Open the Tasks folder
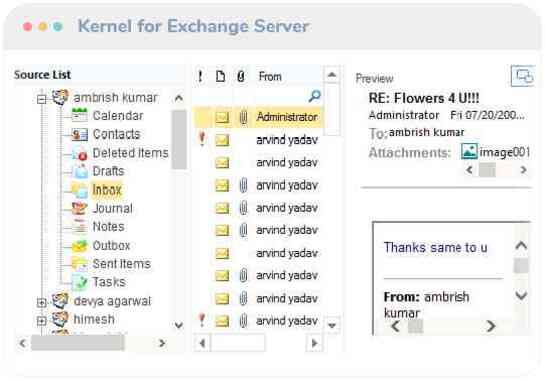The height and width of the screenshot is (380, 545). click(109, 282)
